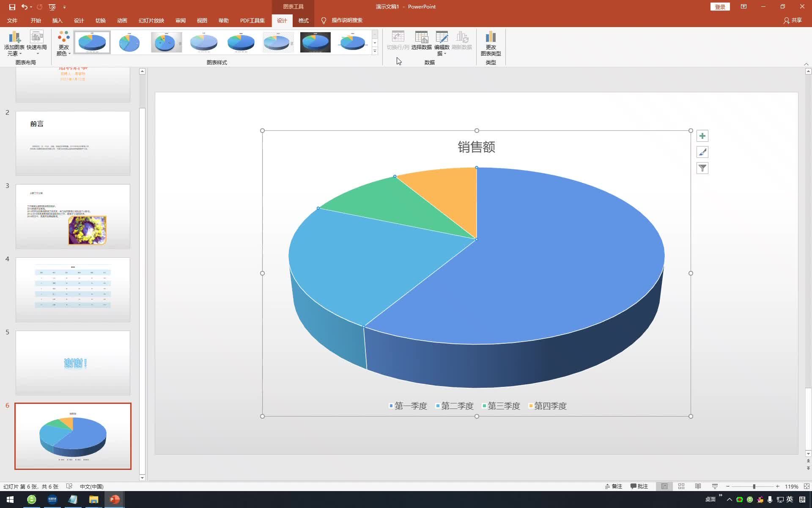
Task: Open the 切换 ribbon tab
Action: pos(101,20)
